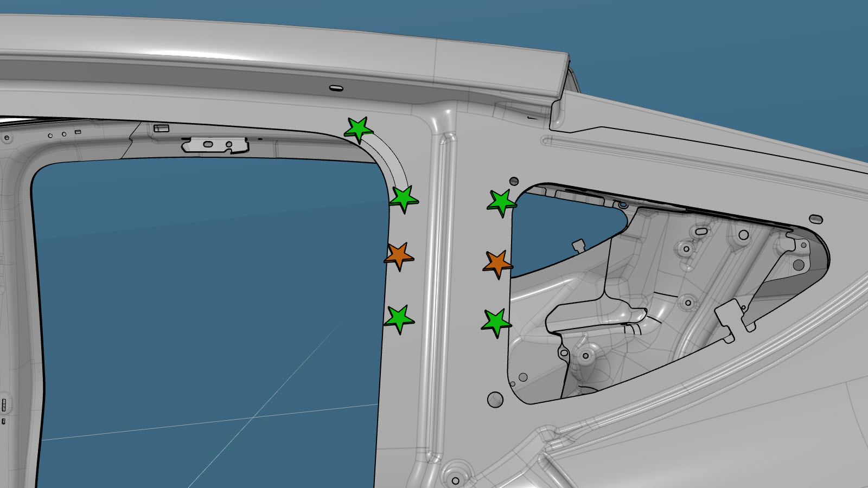This screenshot has height=488, width=868.
Task: Select the green star at curved strip's lower end
Action: [404, 198]
